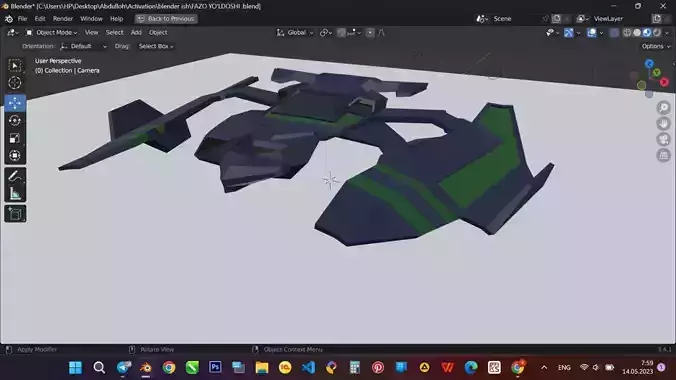The height and width of the screenshot is (380, 676).
Task: Click the pan view hand icon
Action: (x=663, y=123)
